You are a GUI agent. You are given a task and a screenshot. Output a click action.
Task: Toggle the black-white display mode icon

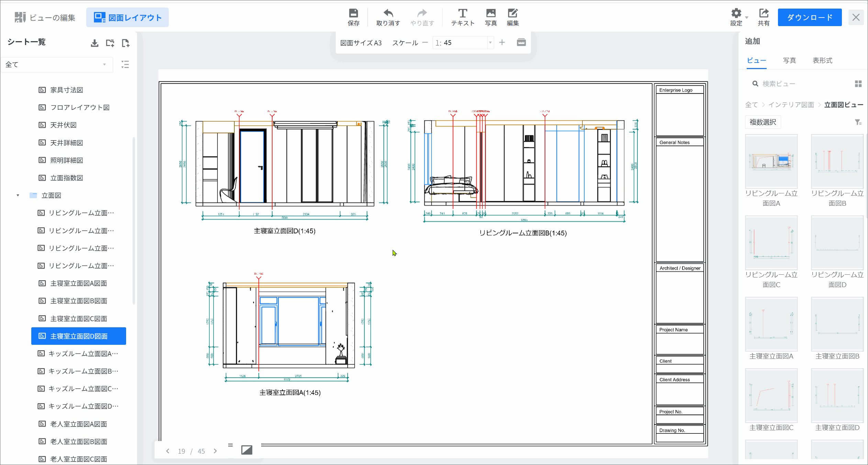tap(246, 450)
